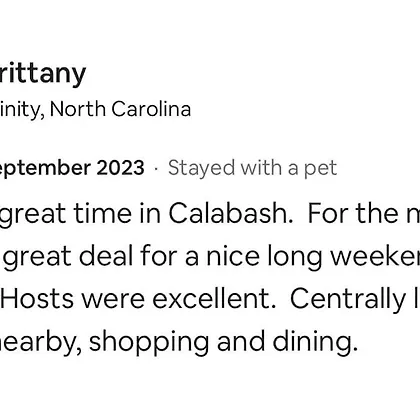Click 'great deal for' in second line
Image resolution: width=420 pixels, height=420 pixels.
coord(90,257)
